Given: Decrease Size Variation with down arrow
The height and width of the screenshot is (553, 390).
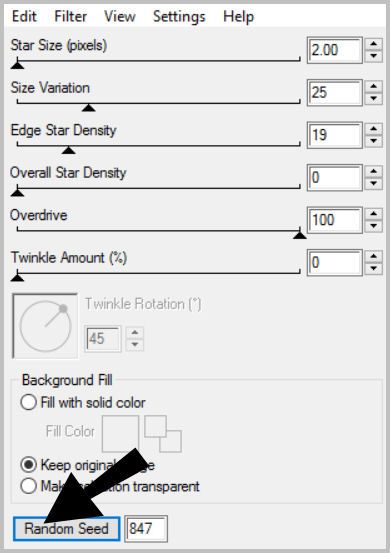Looking at the screenshot, I should pos(374,98).
